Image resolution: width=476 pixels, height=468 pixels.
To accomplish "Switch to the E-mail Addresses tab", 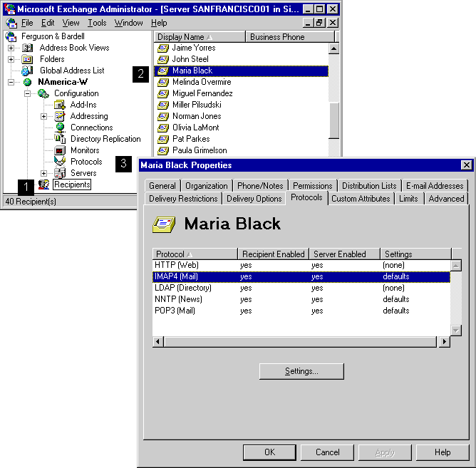I will [435, 186].
